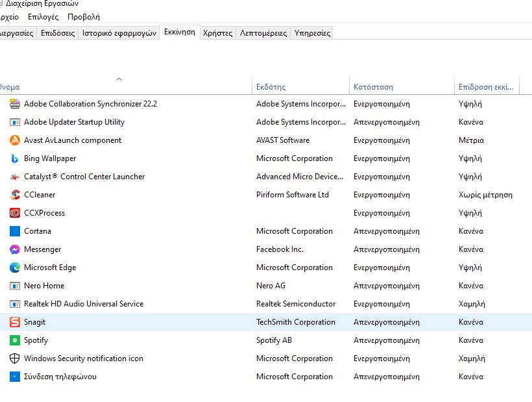Click the Ενεργοποιημένη status for Bing Wallpaper
The width and height of the screenshot is (532, 402).
click(381, 158)
